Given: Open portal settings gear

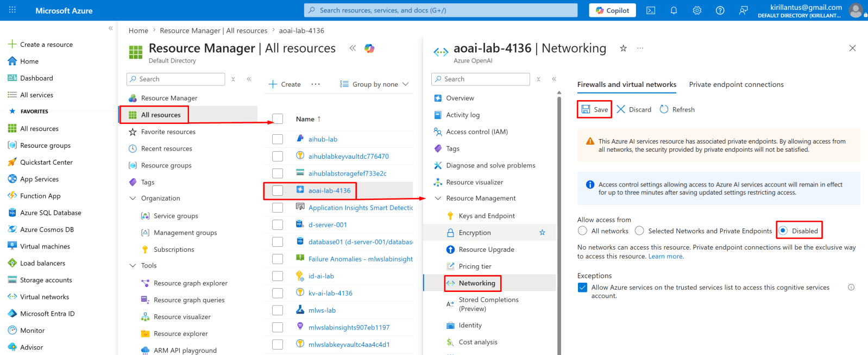Looking at the screenshot, I should point(697,10).
